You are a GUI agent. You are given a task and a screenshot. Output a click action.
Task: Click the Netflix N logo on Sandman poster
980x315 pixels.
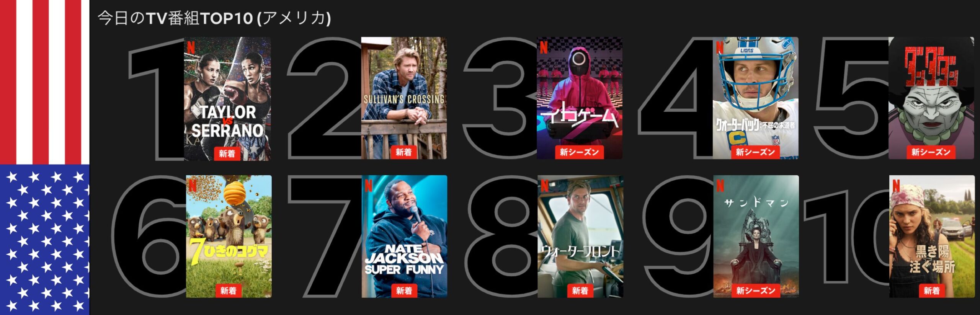coord(720,186)
